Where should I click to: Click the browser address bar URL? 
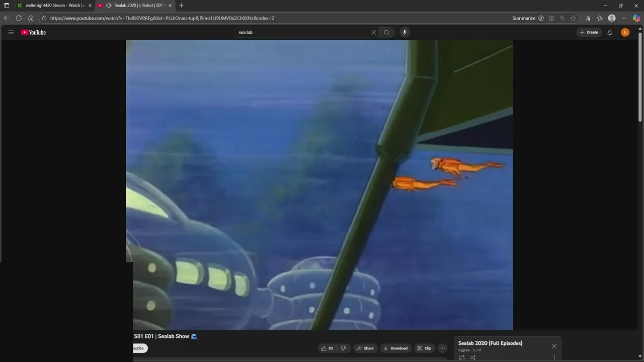(x=162, y=18)
